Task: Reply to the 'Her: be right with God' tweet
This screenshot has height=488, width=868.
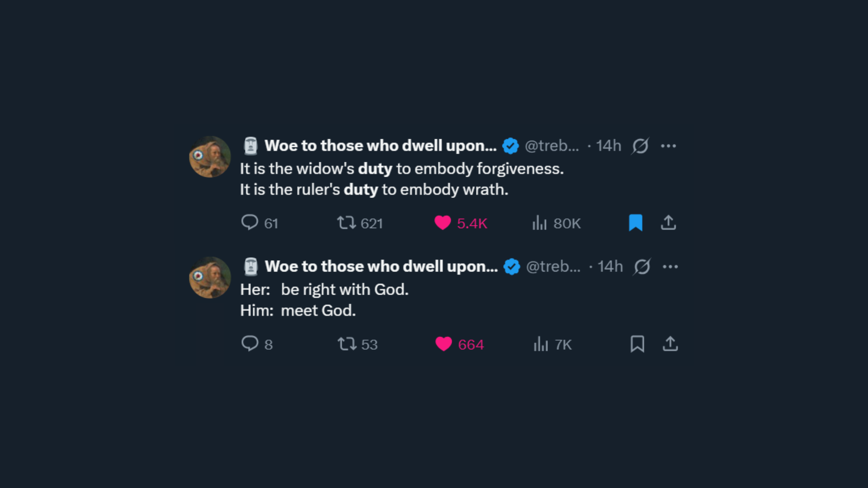Action: [257, 344]
